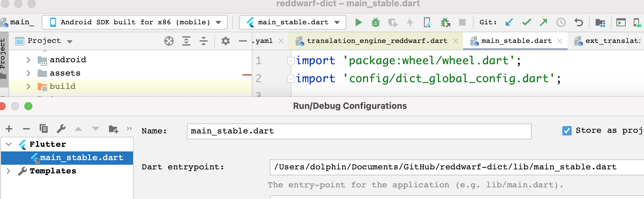This screenshot has height=199, width=644.
Task: Open the ext_translat editor tab
Action: (x=607, y=41)
